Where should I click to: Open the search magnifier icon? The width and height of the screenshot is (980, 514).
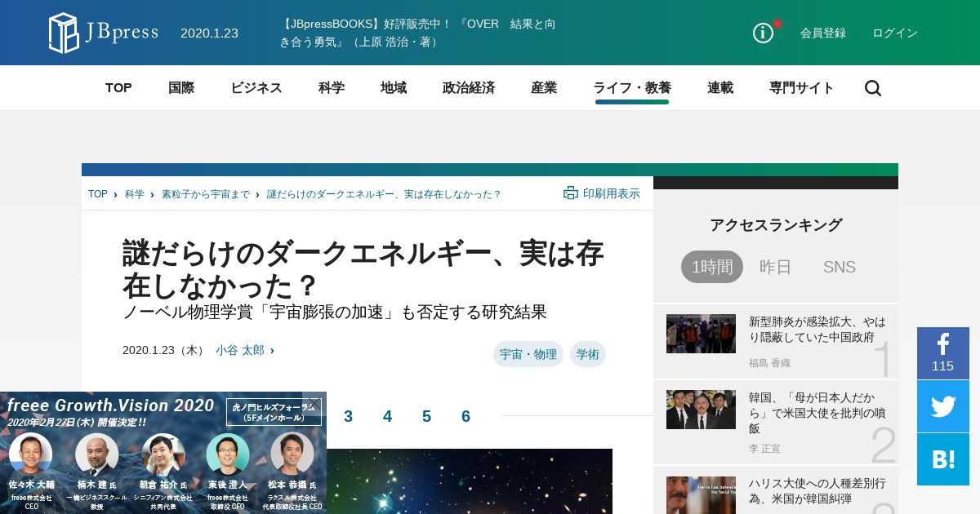click(873, 88)
